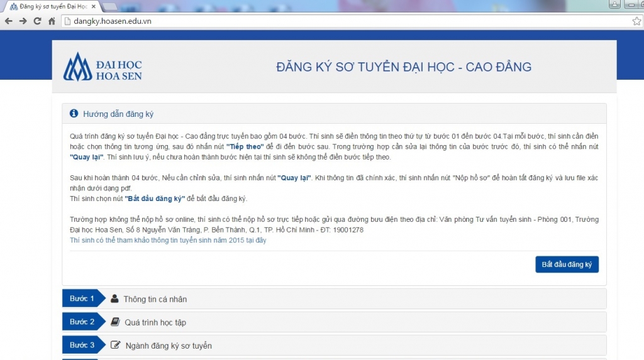Screen dimensions: 644x360
Task: Click the Bắt đầu đăng ký button
Action: pos(567,265)
